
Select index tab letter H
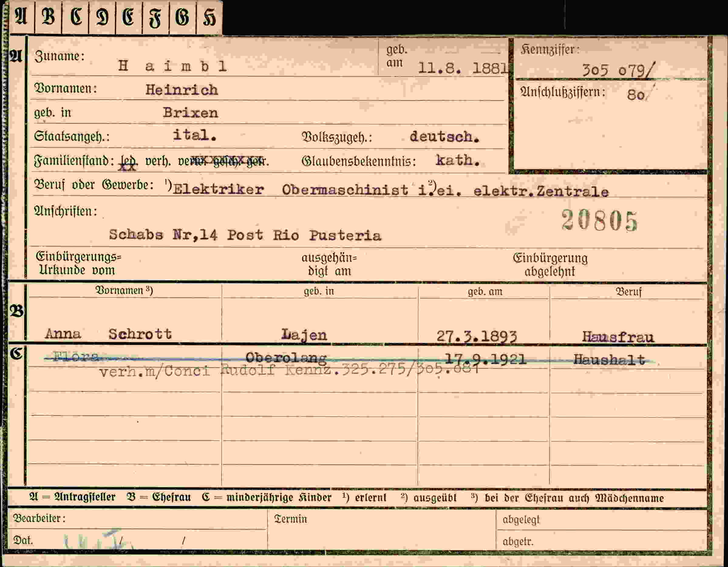[209, 17]
